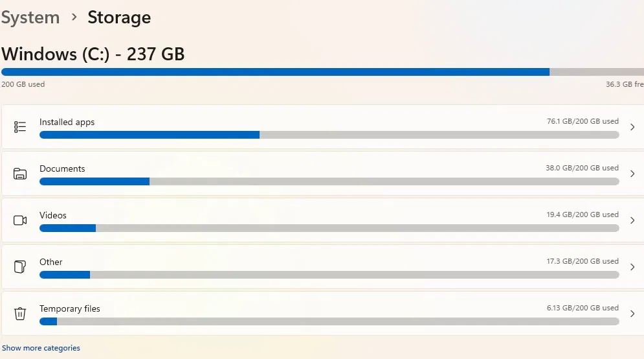644x359 pixels.
Task: Click the Storage breadcrumb heading
Action: click(x=119, y=17)
